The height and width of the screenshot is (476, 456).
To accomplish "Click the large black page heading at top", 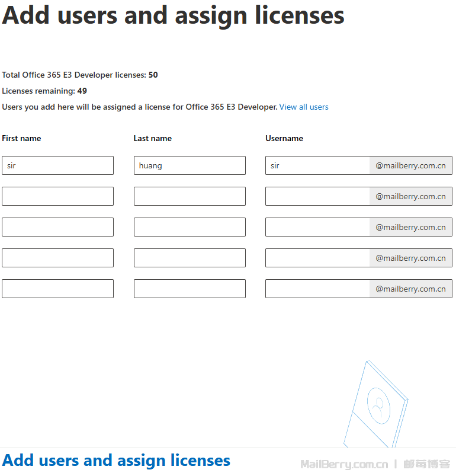I will tap(173, 15).
